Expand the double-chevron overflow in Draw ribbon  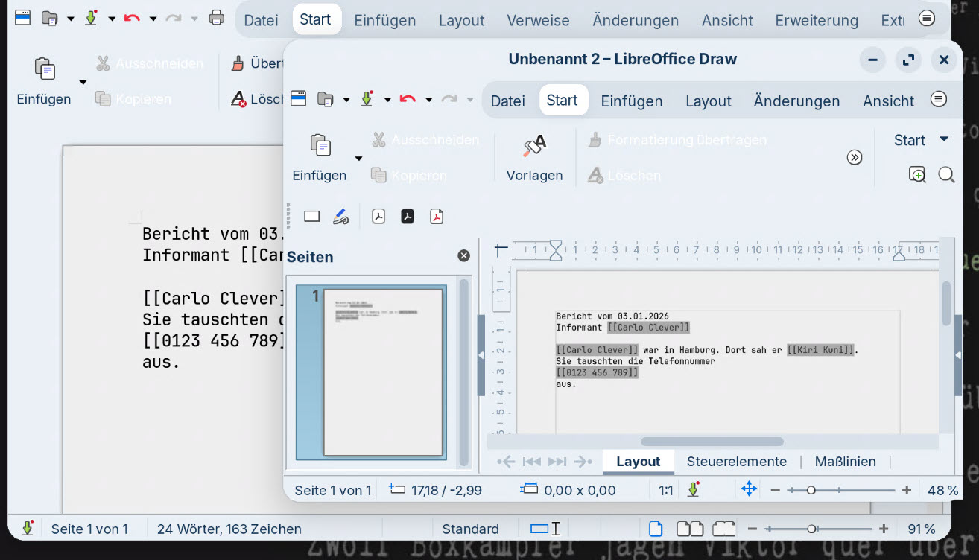(855, 157)
